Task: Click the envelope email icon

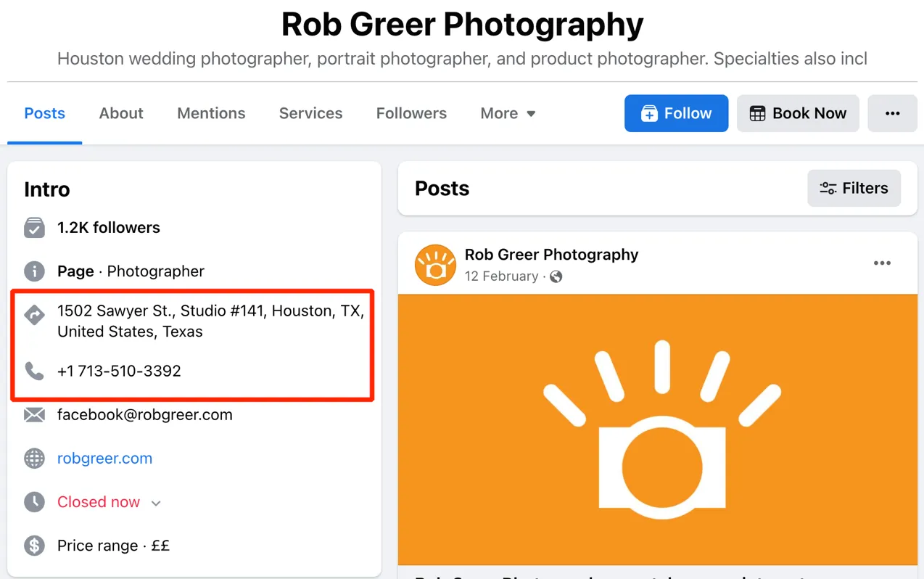Action: click(x=34, y=415)
